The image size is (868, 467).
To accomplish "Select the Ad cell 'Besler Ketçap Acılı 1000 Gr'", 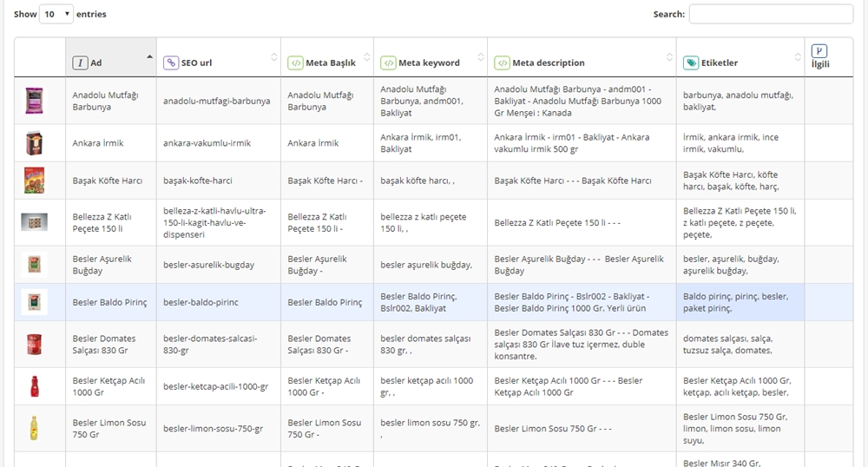I will pos(111,386).
